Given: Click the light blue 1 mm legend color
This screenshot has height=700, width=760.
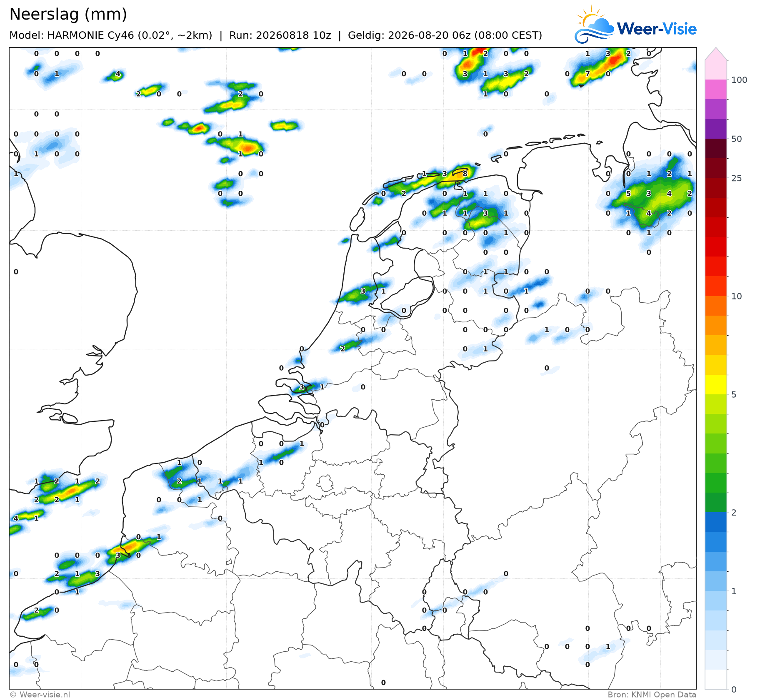Looking at the screenshot, I should coord(716,581).
